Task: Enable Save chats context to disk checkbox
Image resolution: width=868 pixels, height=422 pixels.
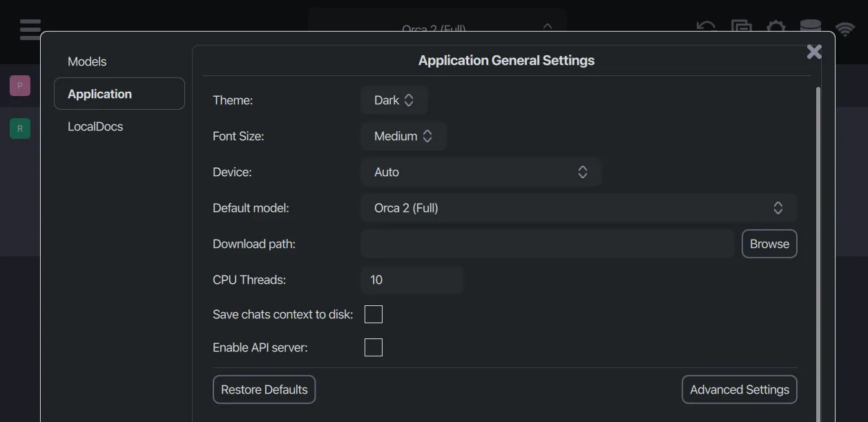Action: coord(374,314)
